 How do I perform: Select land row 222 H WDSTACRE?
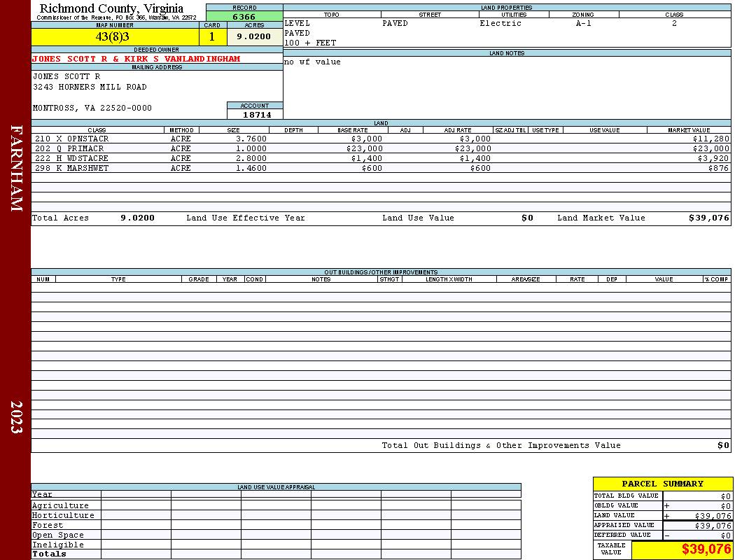click(381, 158)
